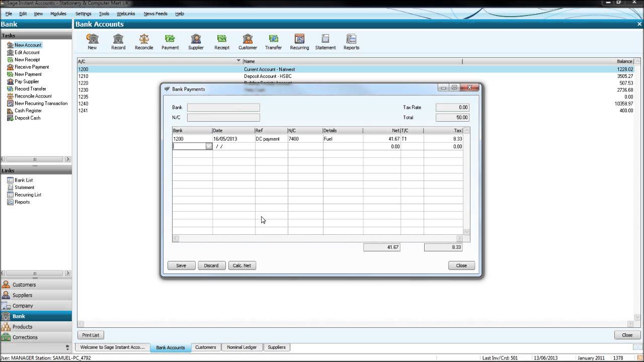The width and height of the screenshot is (644, 362).
Task: Click the Reports toolbar icon
Action: pyautogui.click(x=351, y=42)
